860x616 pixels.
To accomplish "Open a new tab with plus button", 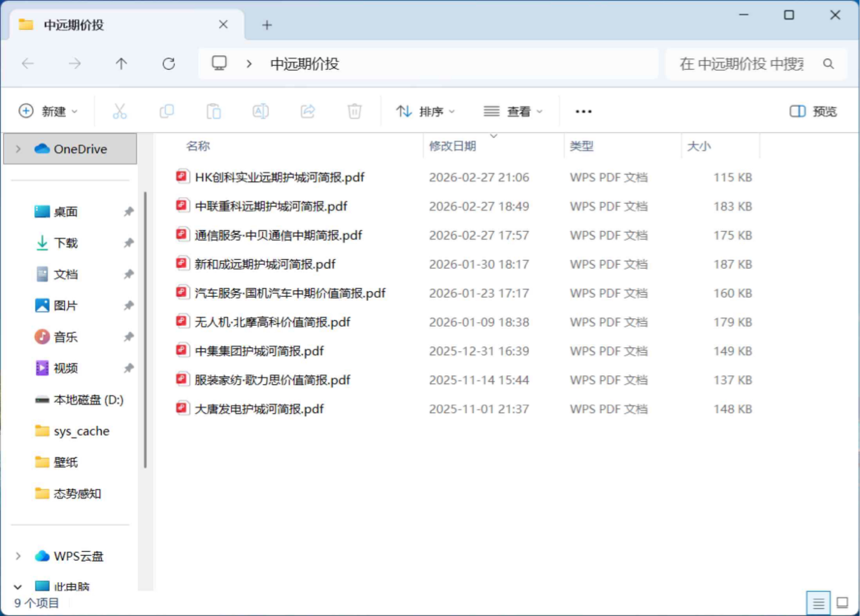I will (267, 25).
